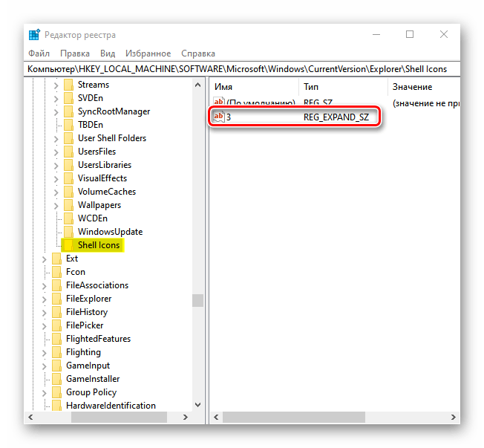Sort by the Тип column header
This screenshot has height=448, width=484.
343,87
